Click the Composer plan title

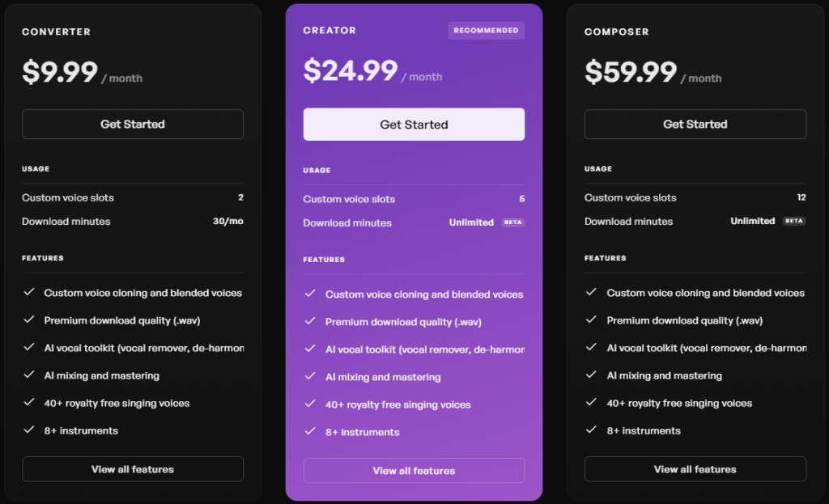616,32
